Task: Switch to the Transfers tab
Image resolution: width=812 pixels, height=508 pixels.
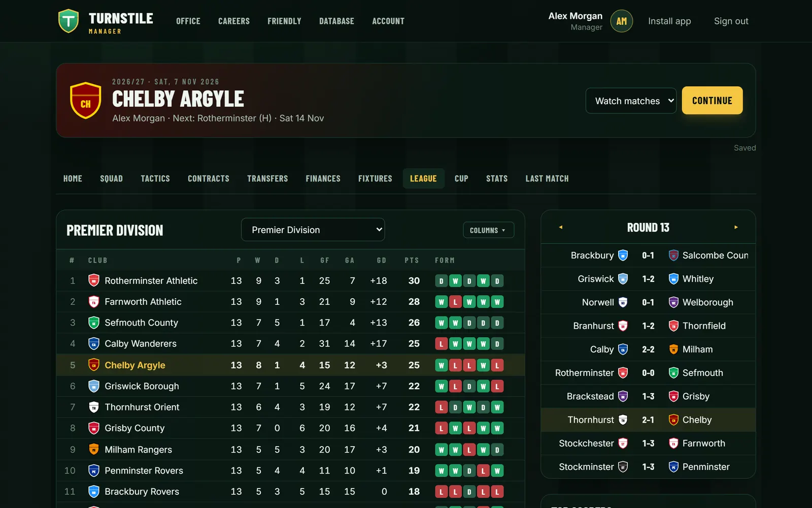Action: 267,178
